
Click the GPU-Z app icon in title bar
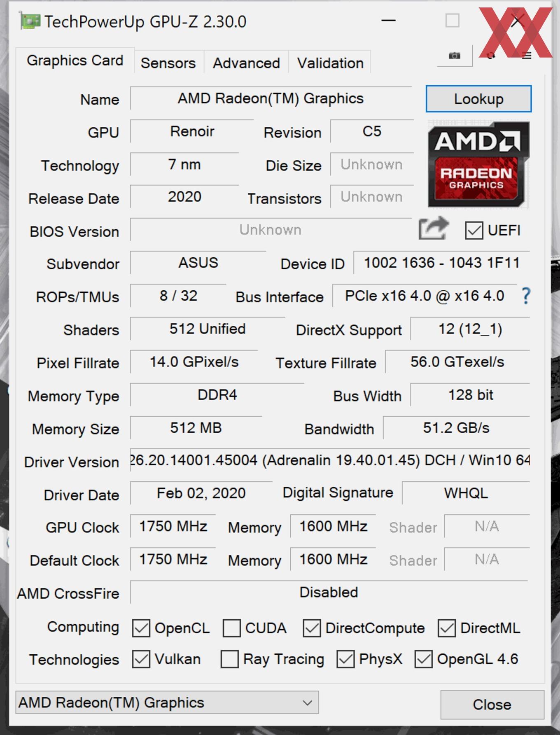tap(30, 21)
